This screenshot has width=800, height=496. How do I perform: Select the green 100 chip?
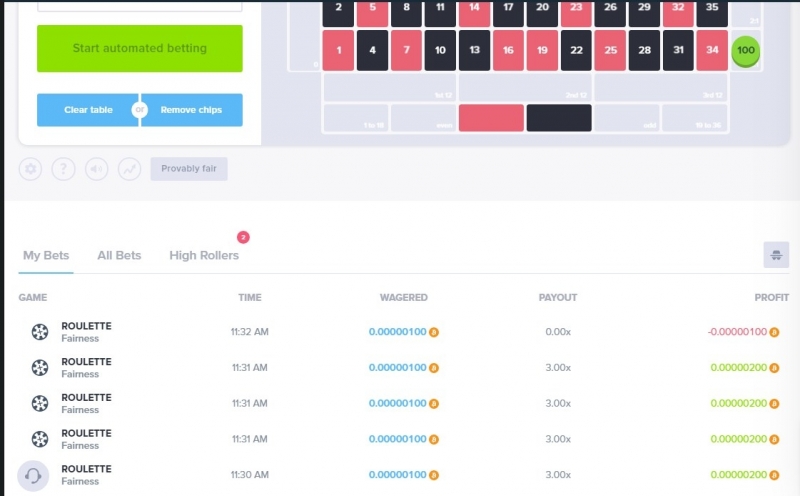[x=745, y=51]
